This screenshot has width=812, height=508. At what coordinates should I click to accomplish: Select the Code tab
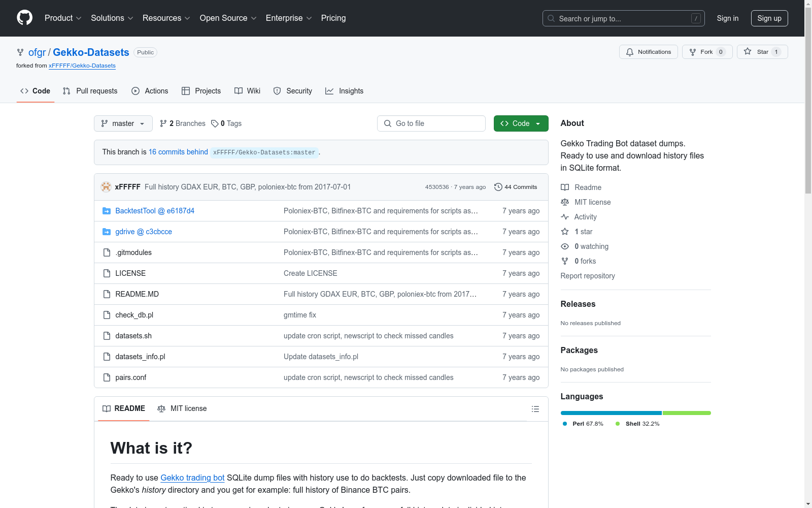pyautogui.click(x=36, y=91)
